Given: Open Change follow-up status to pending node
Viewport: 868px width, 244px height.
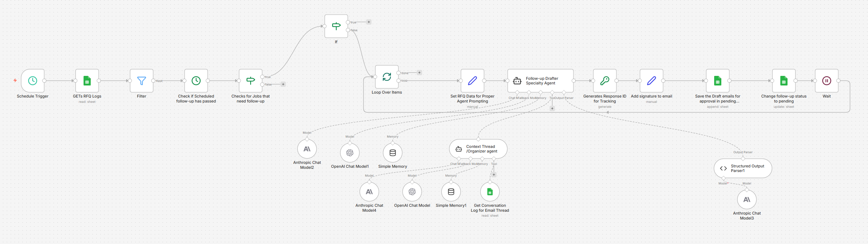Looking at the screenshot, I should [x=784, y=81].
